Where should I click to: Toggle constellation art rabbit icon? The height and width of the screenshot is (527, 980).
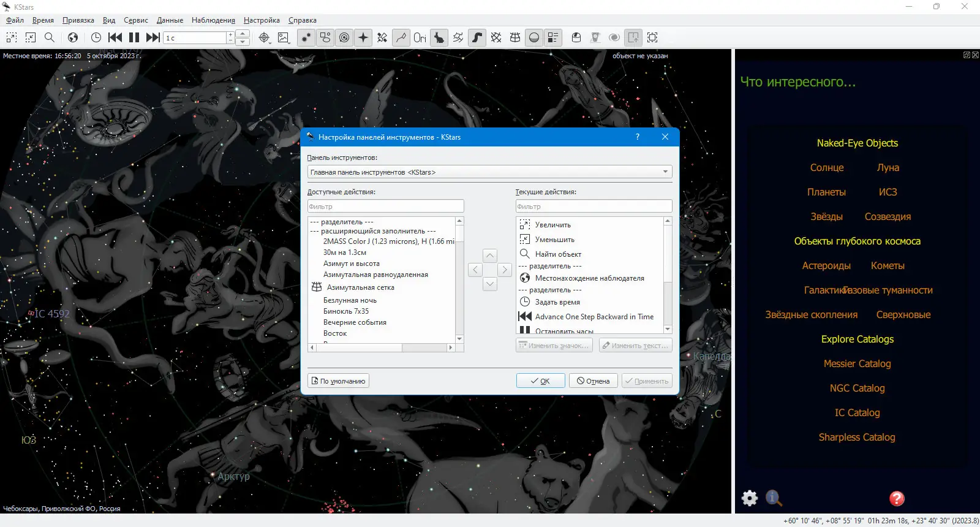(x=439, y=37)
